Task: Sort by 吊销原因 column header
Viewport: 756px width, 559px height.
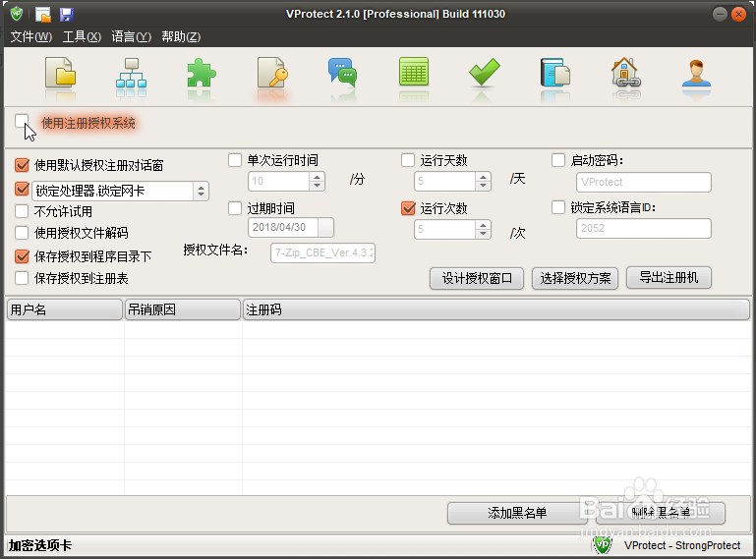Action: tap(183, 309)
